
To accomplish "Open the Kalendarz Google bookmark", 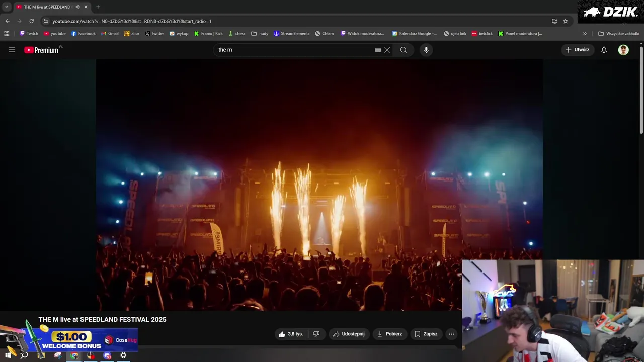I will tap(415, 34).
